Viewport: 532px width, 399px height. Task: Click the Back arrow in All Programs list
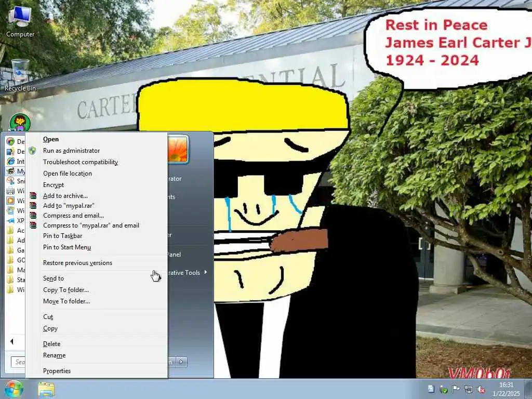coord(11,341)
